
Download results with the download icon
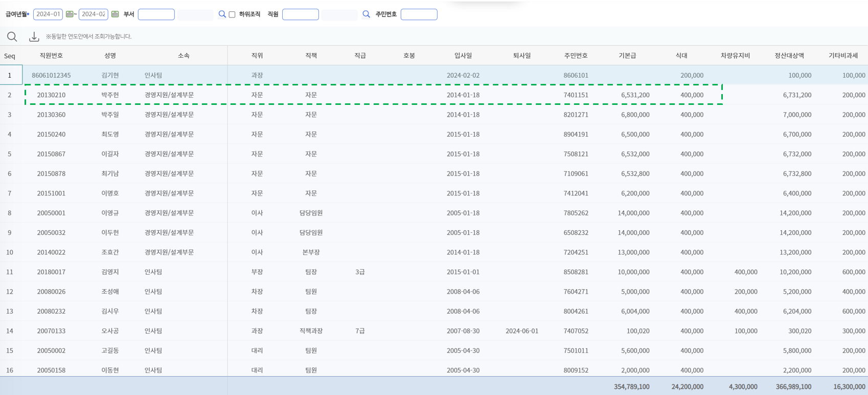pyautogui.click(x=34, y=36)
